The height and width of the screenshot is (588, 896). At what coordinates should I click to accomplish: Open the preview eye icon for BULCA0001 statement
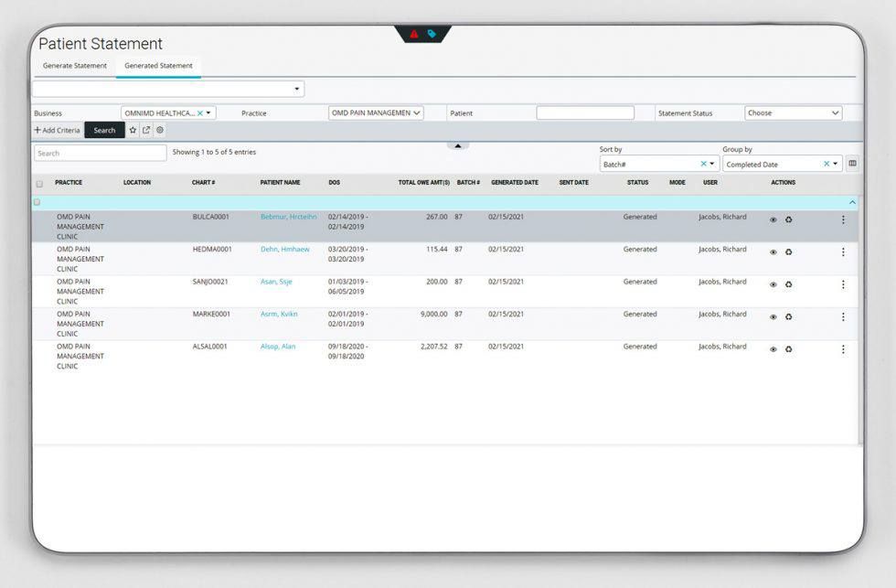pyautogui.click(x=773, y=218)
